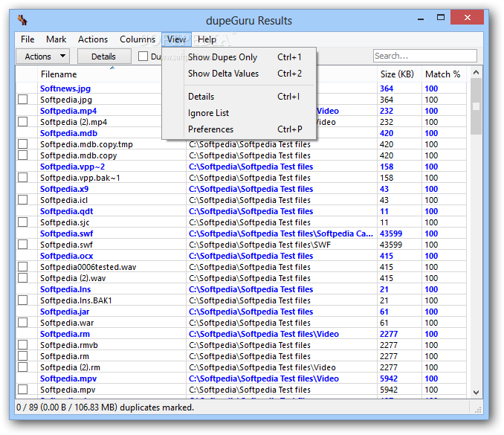Mark the Softpedia.sjc checkbox

(23, 222)
